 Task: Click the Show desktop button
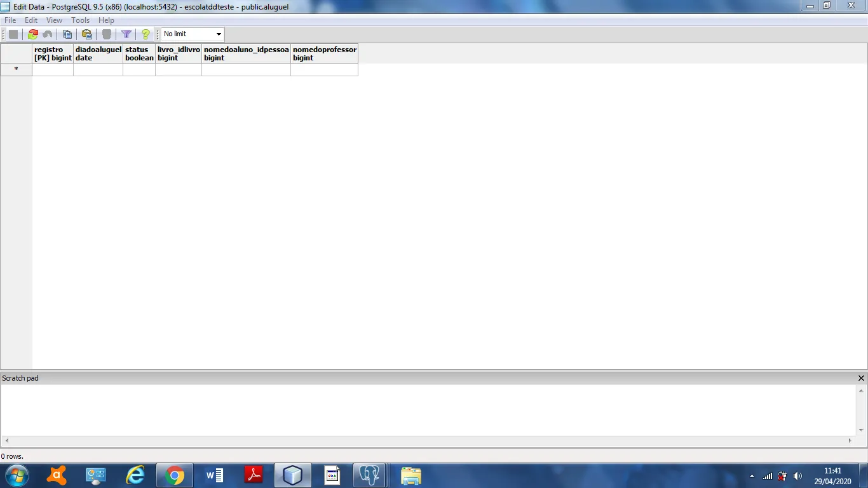(x=863, y=475)
